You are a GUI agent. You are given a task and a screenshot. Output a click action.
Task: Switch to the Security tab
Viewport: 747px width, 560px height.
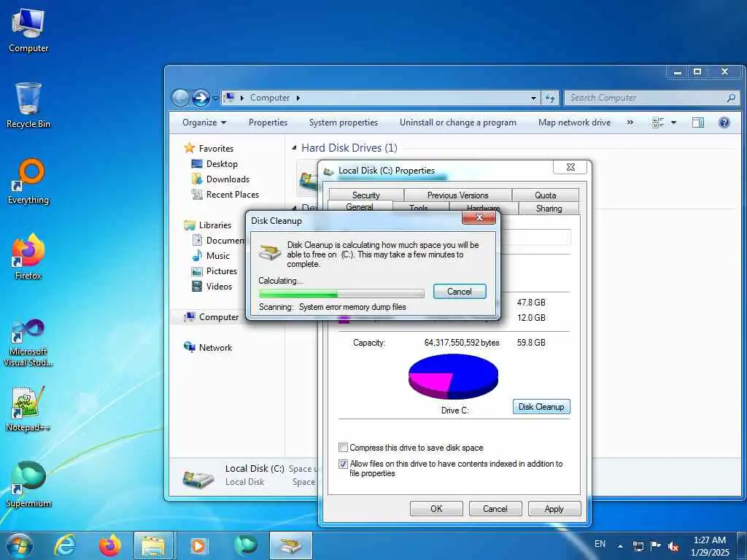coord(366,195)
